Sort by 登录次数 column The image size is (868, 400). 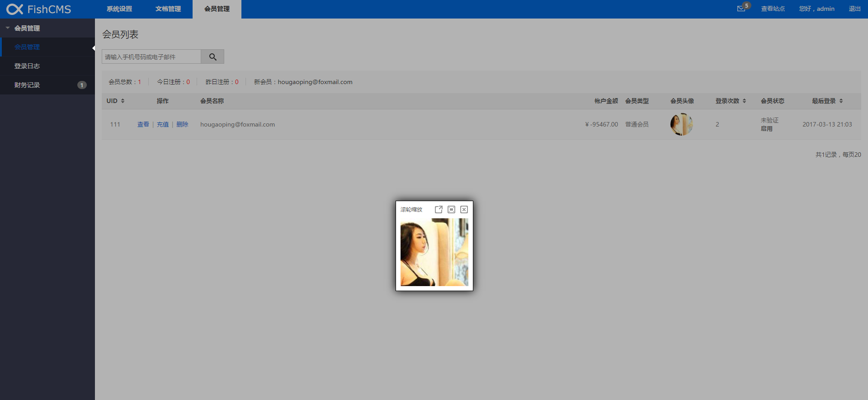[x=731, y=101]
